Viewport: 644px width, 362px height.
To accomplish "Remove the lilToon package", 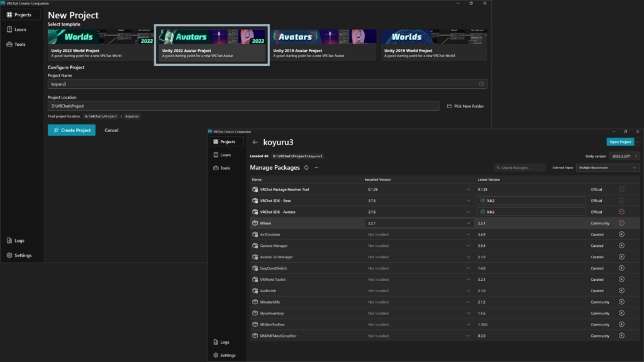I will [x=621, y=223].
